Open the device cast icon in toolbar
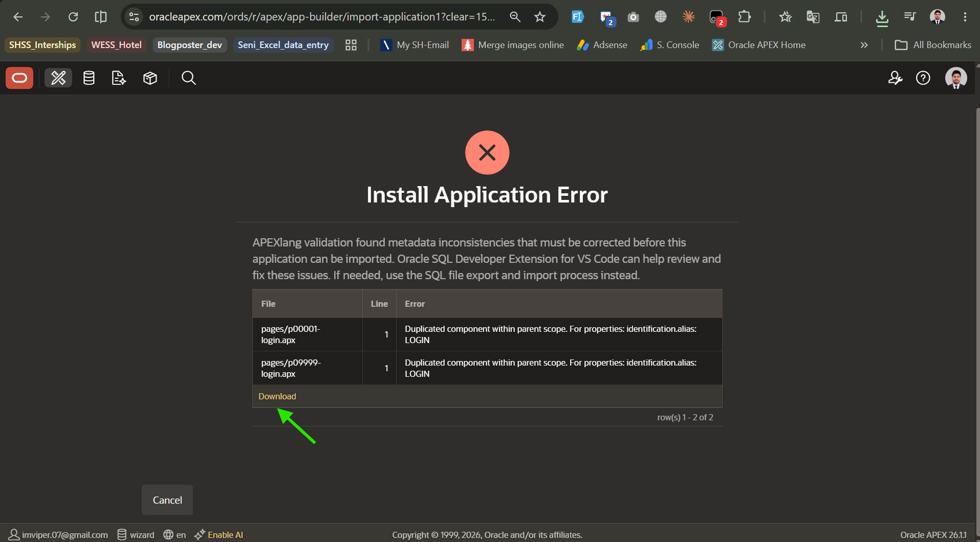This screenshot has width=980, height=542. tap(841, 17)
